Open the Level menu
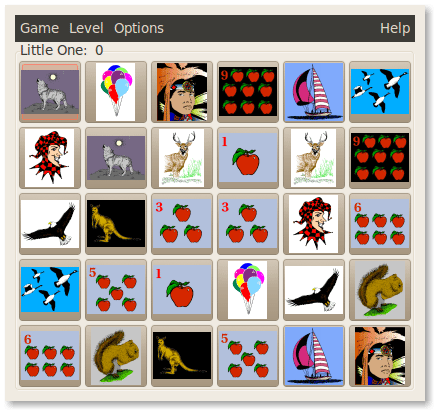 coord(86,28)
